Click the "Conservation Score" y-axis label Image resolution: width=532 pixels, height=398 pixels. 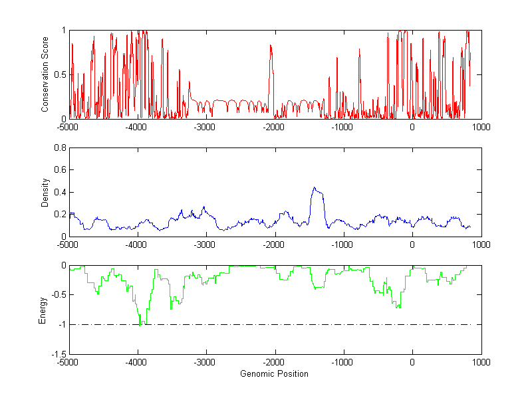pos(45,74)
